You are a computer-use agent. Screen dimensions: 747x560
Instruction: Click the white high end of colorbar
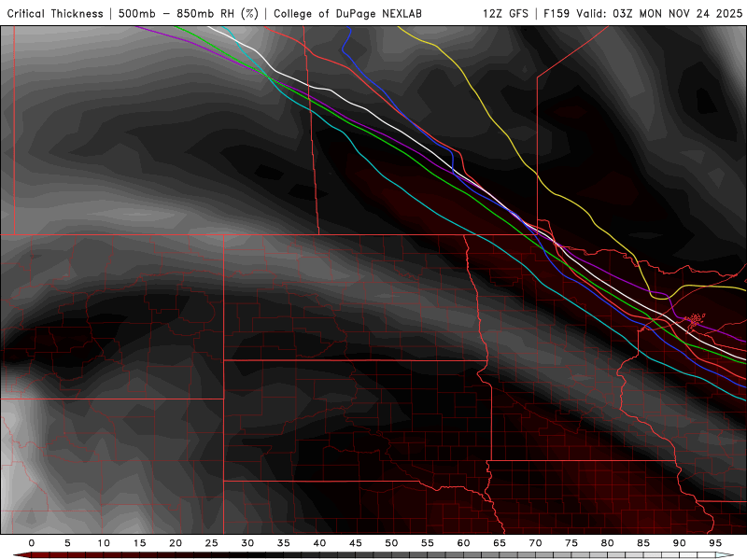[x=725, y=555]
